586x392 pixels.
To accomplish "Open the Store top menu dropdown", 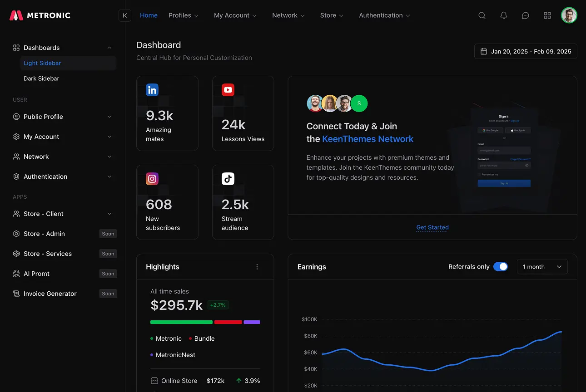I will (332, 15).
